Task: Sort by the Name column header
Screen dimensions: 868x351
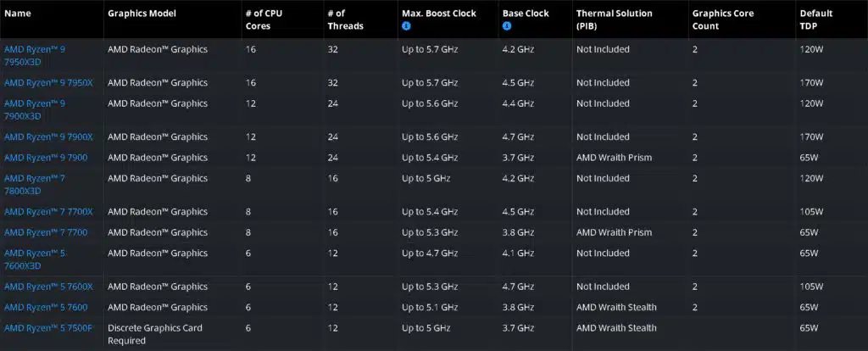Action: (x=18, y=14)
